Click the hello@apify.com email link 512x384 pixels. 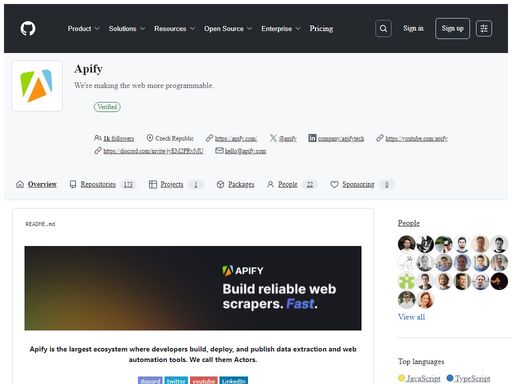[245, 151]
